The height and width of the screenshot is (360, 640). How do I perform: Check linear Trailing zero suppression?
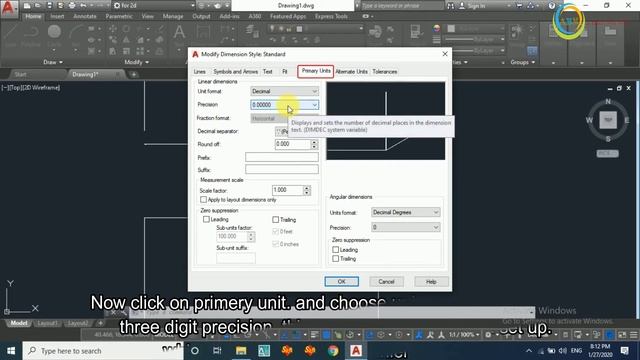pos(276,220)
